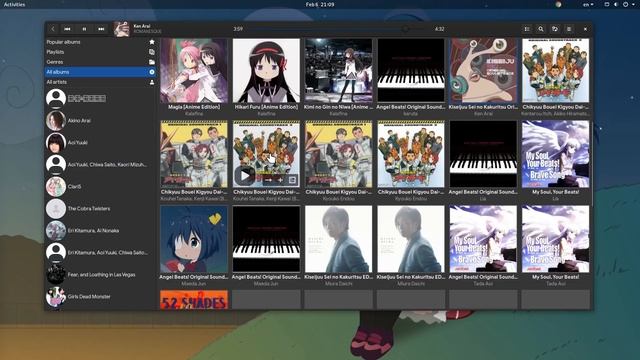This screenshot has height=360, width=640.
Task: Open the search button in header
Action: pyautogui.click(x=541, y=29)
